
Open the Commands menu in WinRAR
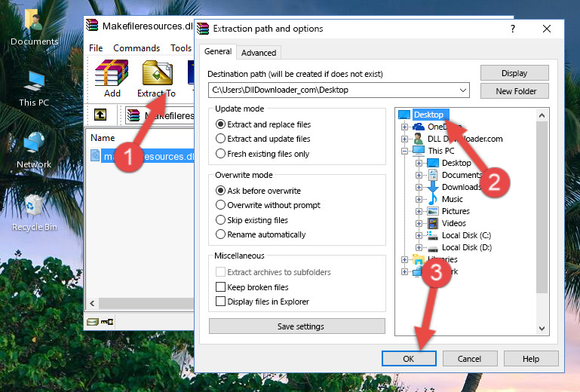(x=137, y=48)
